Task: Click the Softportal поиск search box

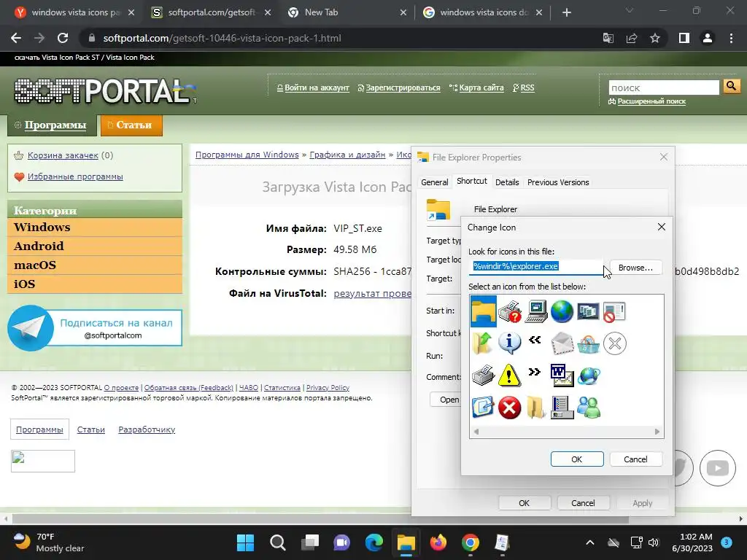Action: [x=664, y=87]
